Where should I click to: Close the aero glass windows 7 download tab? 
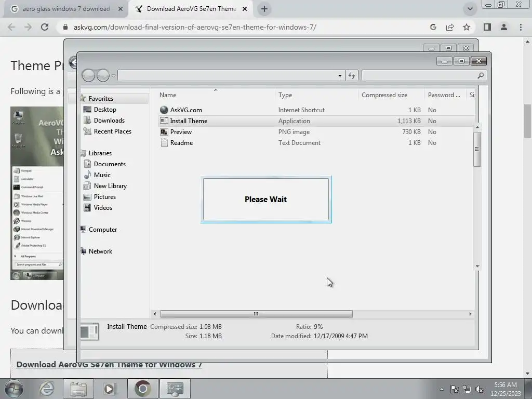click(x=121, y=9)
